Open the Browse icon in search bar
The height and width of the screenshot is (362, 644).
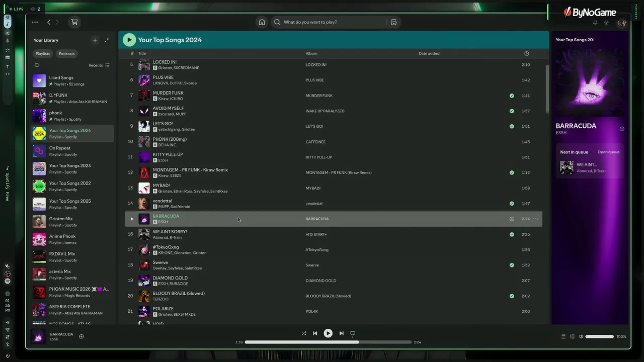click(393, 22)
